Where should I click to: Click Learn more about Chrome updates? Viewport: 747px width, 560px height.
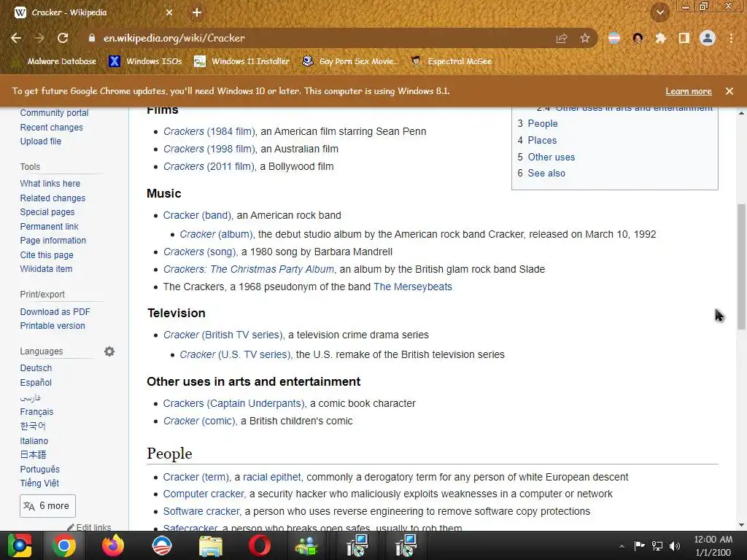click(x=689, y=91)
